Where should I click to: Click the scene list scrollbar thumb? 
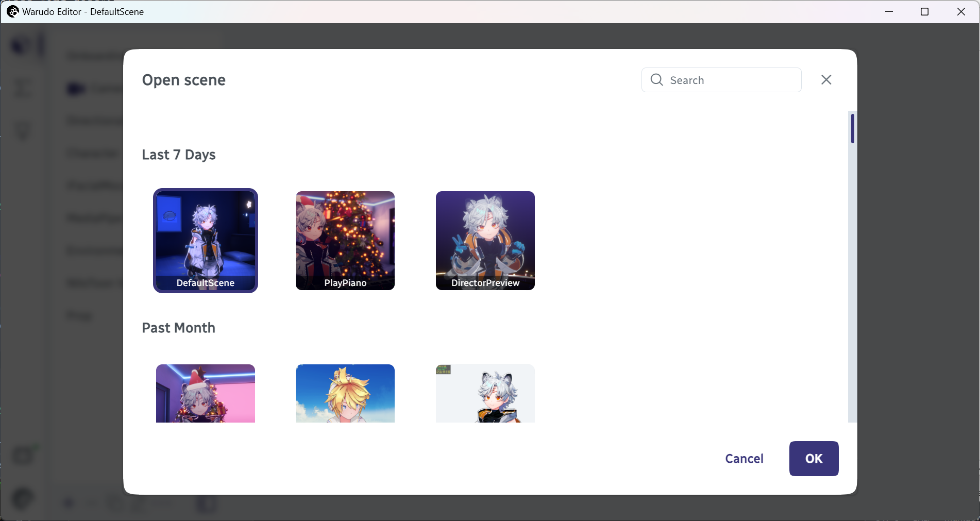click(853, 128)
